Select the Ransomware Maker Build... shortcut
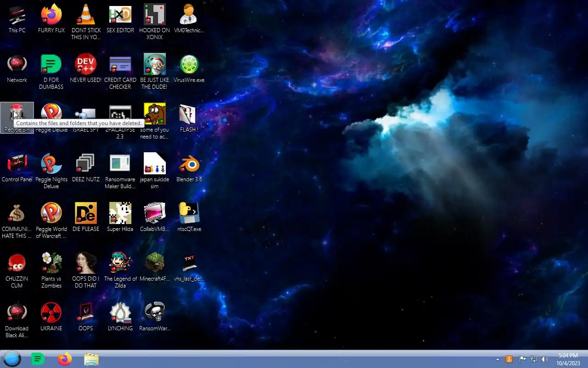 [x=120, y=171]
